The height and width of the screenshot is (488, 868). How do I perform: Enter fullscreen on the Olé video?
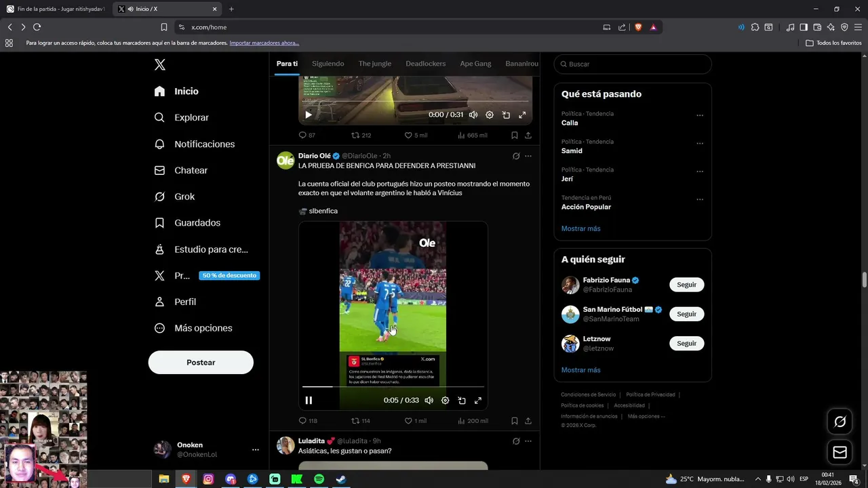pyautogui.click(x=478, y=401)
